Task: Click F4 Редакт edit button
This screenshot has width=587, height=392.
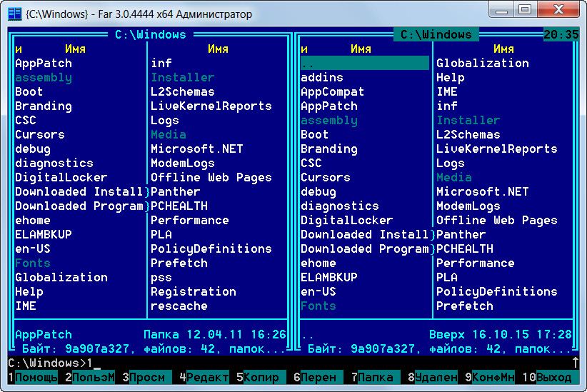Action: pos(204,377)
